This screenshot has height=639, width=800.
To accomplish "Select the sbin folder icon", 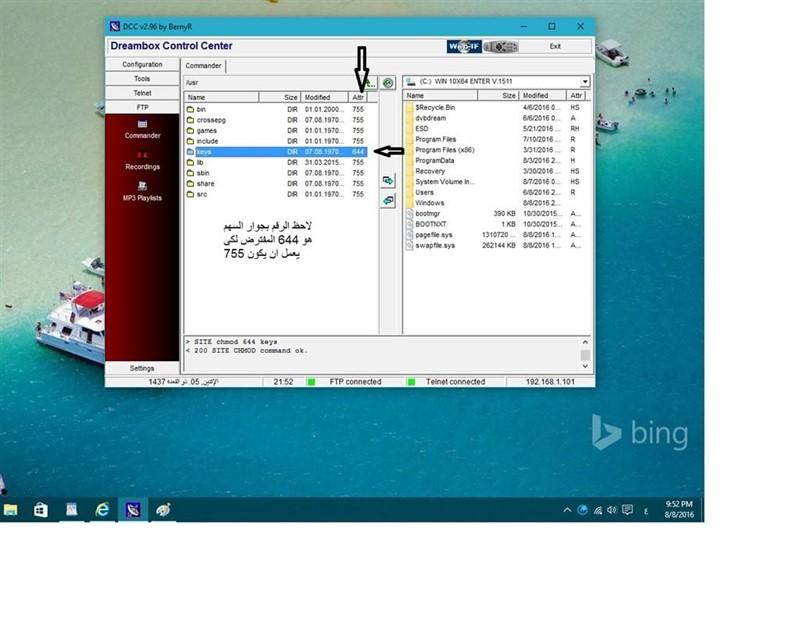I will pos(190,173).
